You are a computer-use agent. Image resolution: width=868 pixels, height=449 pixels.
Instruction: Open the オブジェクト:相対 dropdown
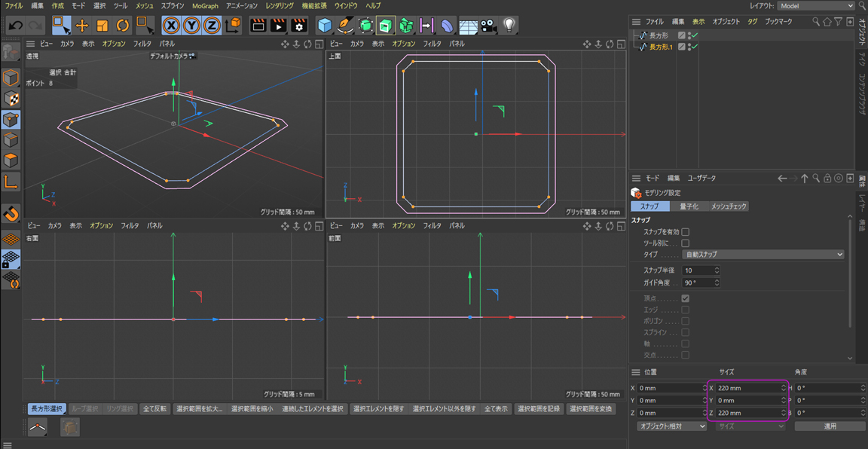click(x=671, y=426)
